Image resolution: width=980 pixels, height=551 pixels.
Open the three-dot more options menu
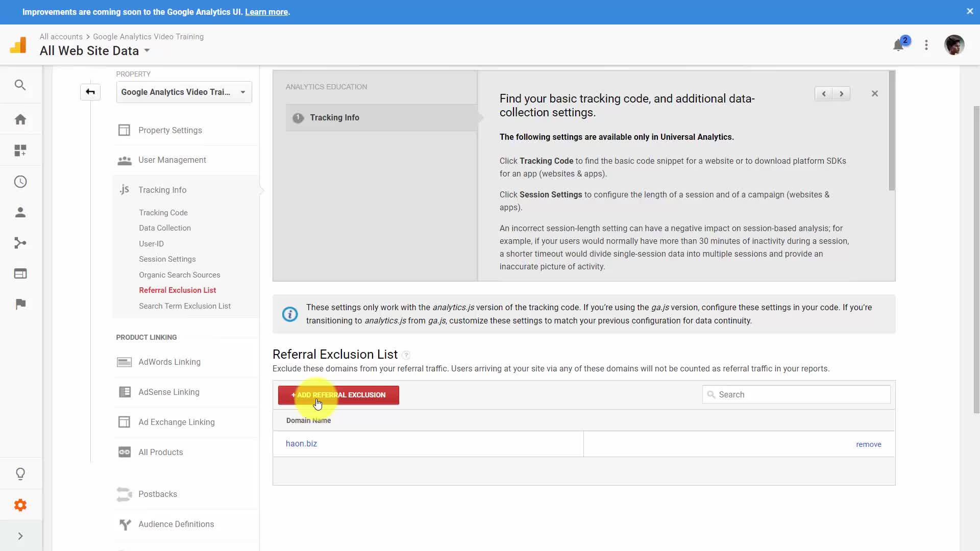tap(926, 45)
